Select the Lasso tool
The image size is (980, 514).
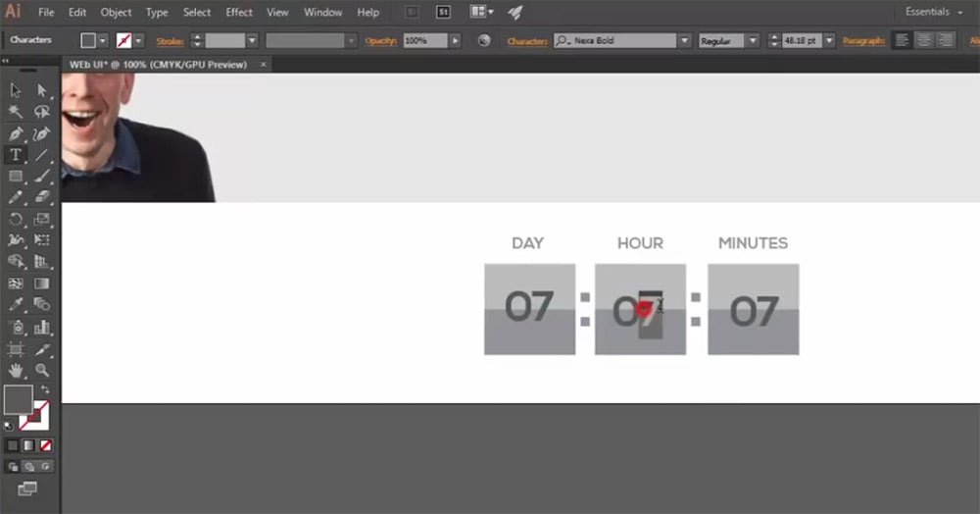pyautogui.click(x=42, y=112)
